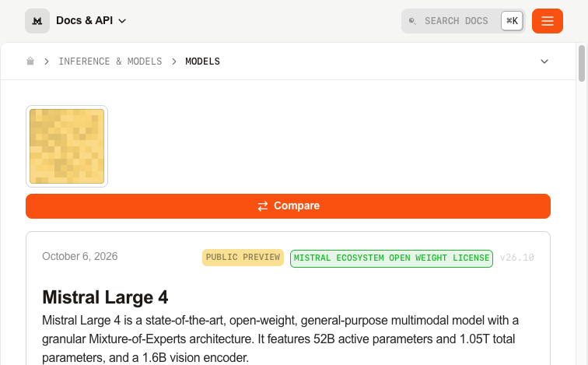588x365 pixels.
Task: Click the page vertical scrollbar thumb
Action: pyautogui.click(x=582, y=63)
